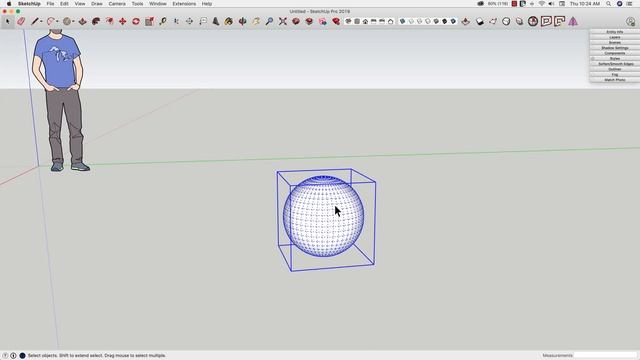Image resolution: width=640 pixels, height=360 pixels.
Task: Select the red circular Rotate tool
Action: tap(136, 21)
